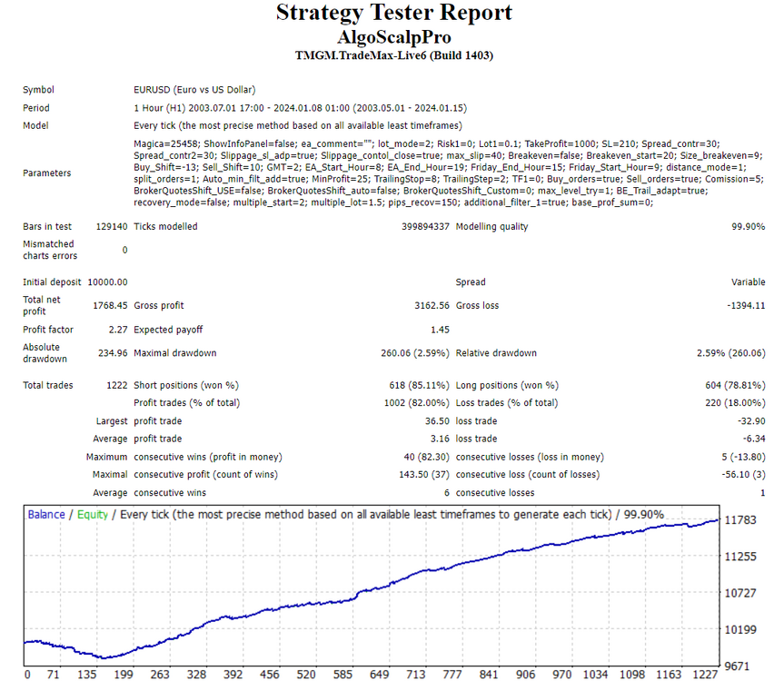Click the 970 x-axis tick label
The width and height of the screenshot is (784, 681).
click(x=562, y=675)
